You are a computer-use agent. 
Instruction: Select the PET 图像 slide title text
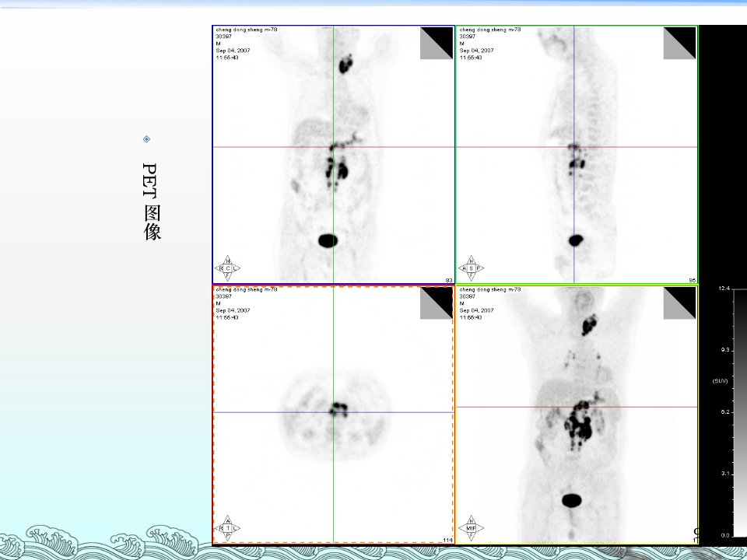coord(152,201)
